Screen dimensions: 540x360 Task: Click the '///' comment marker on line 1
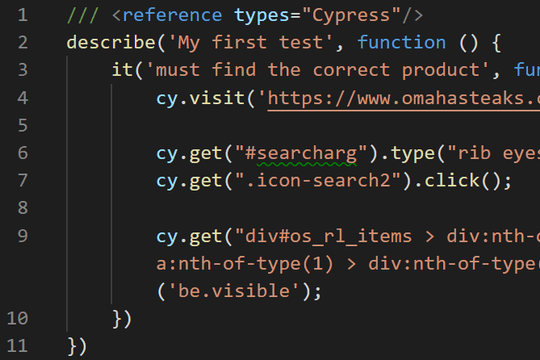pyautogui.click(x=83, y=16)
